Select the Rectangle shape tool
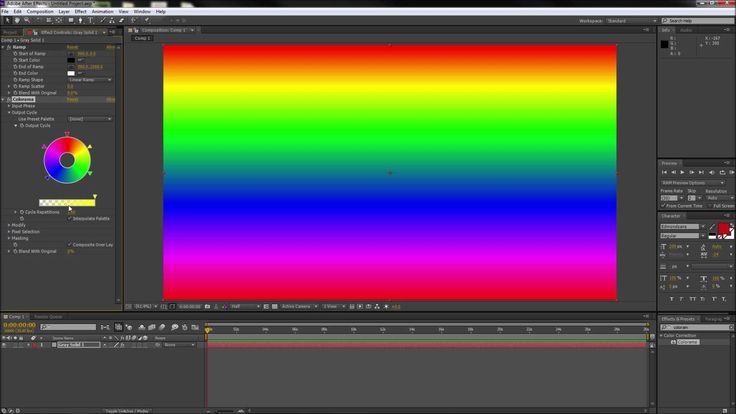This screenshot has width=736, height=414. [x=71, y=21]
